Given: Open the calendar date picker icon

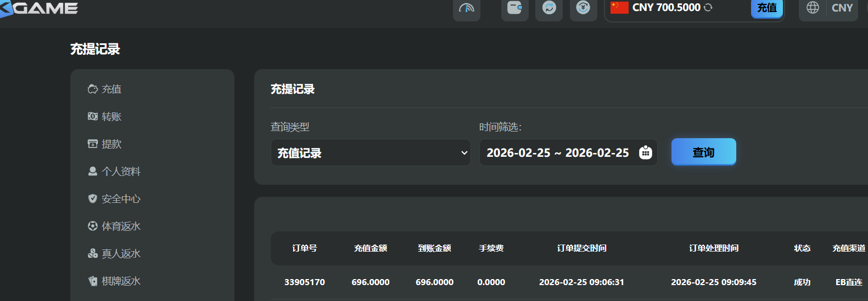Looking at the screenshot, I should (646, 152).
